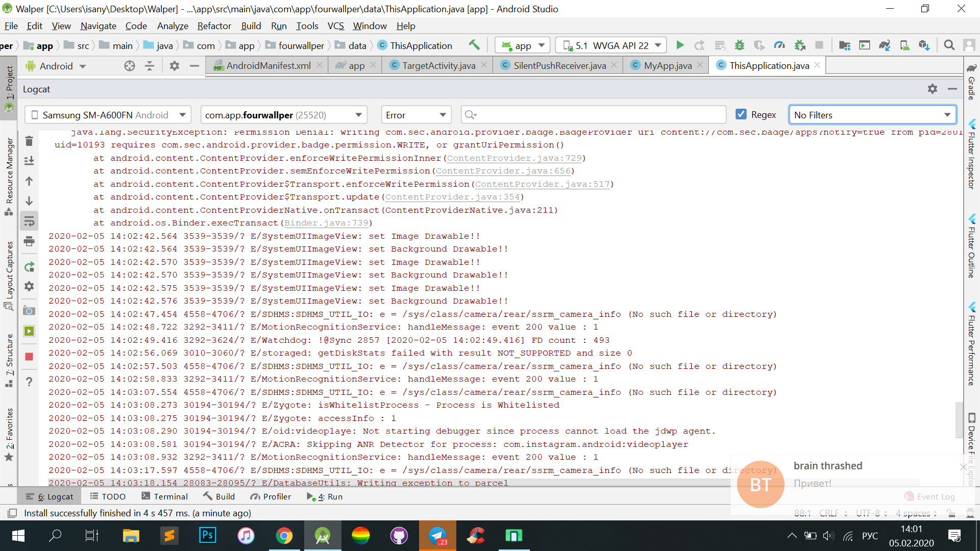The width and height of the screenshot is (980, 551).
Task: Open GitHub Desktop from taskbar
Action: tap(399, 536)
